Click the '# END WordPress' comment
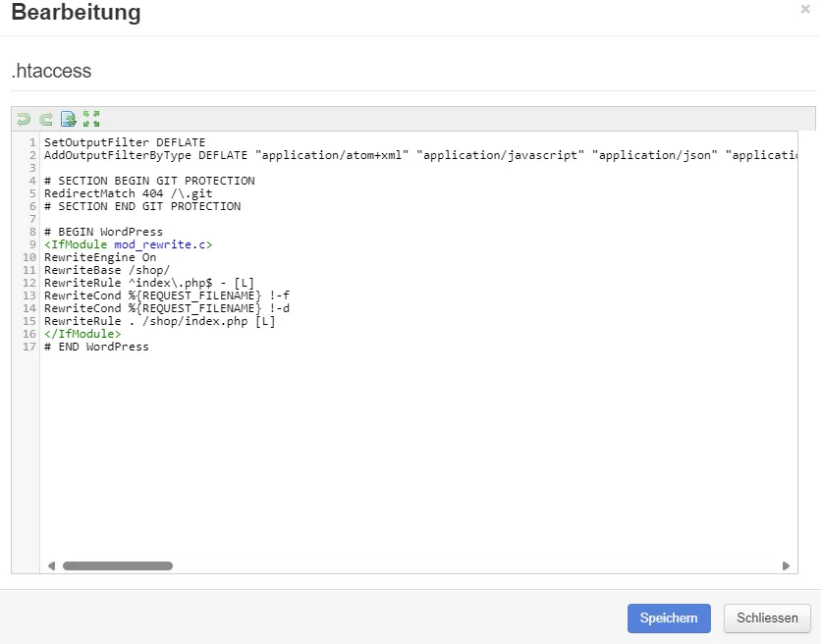821x644 pixels. 96,348
